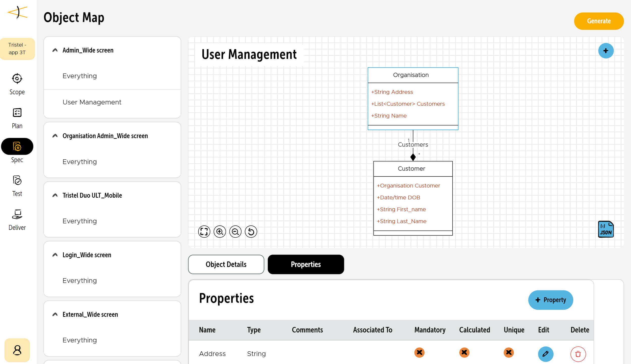Delete the Address property
This screenshot has height=364, width=631.
[x=578, y=354]
